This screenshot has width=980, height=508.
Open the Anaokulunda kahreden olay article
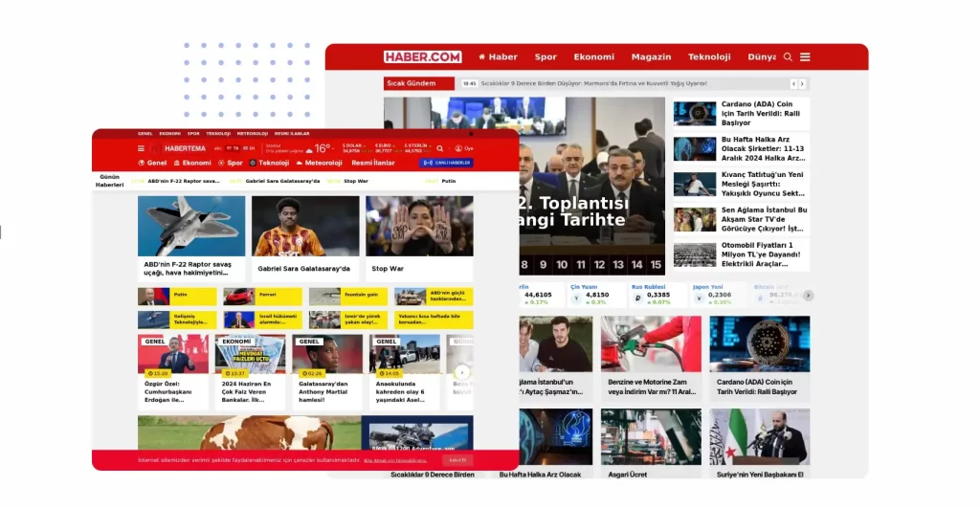(x=405, y=372)
